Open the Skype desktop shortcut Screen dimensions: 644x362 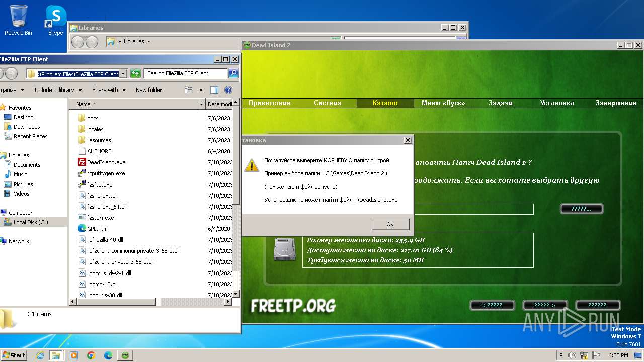[x=55, y=20]
